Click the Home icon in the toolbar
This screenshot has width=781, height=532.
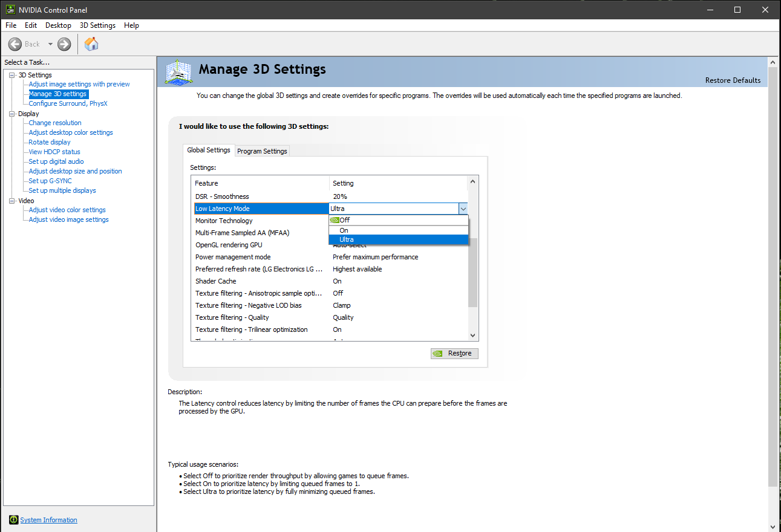[x=91, y=44]
